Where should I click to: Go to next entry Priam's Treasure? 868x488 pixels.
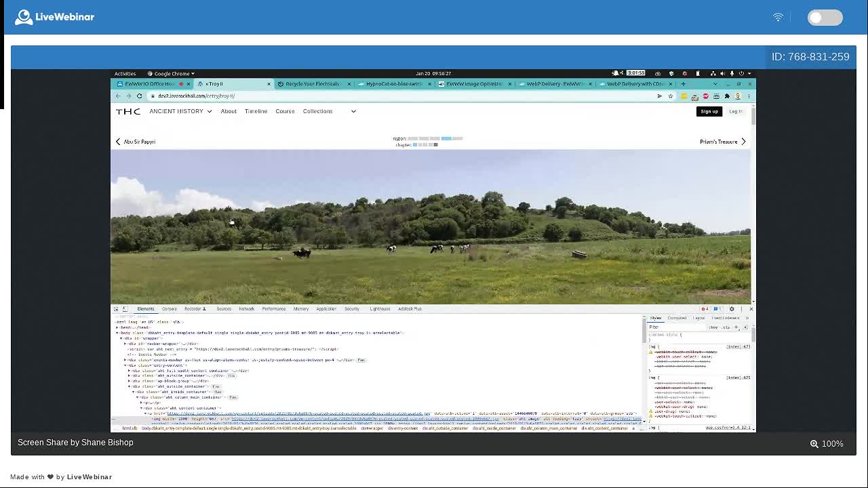point(723,142)
